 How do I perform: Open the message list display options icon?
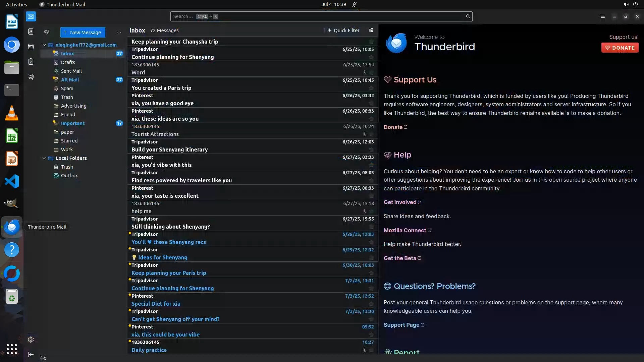point(371,30)
